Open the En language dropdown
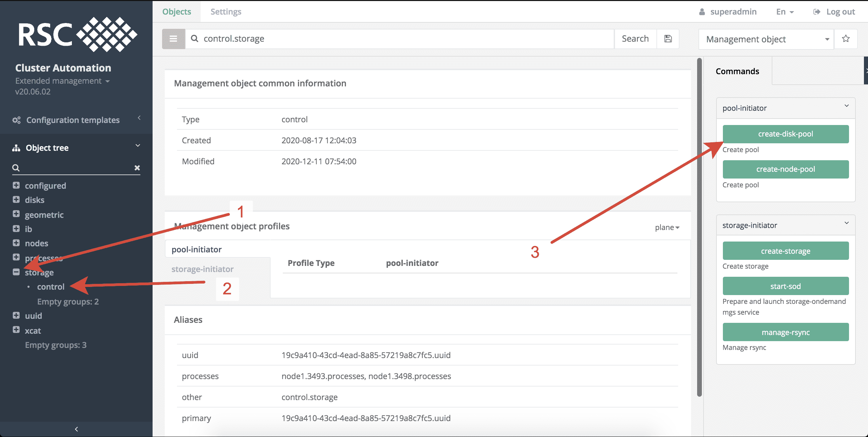This screenshot has height=437, width=868. (785, 12)
